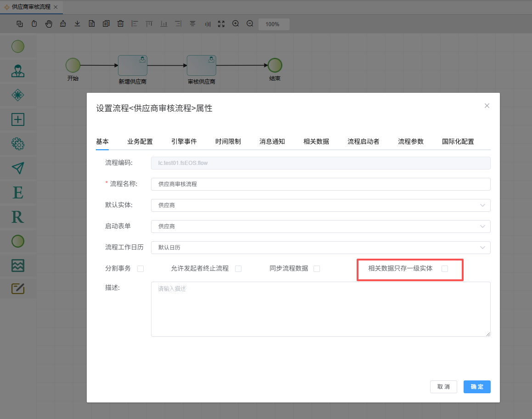Expand the 启动表单 dropdown list
The width and height of the screenshot is (532, 419).
coord(320,226)
